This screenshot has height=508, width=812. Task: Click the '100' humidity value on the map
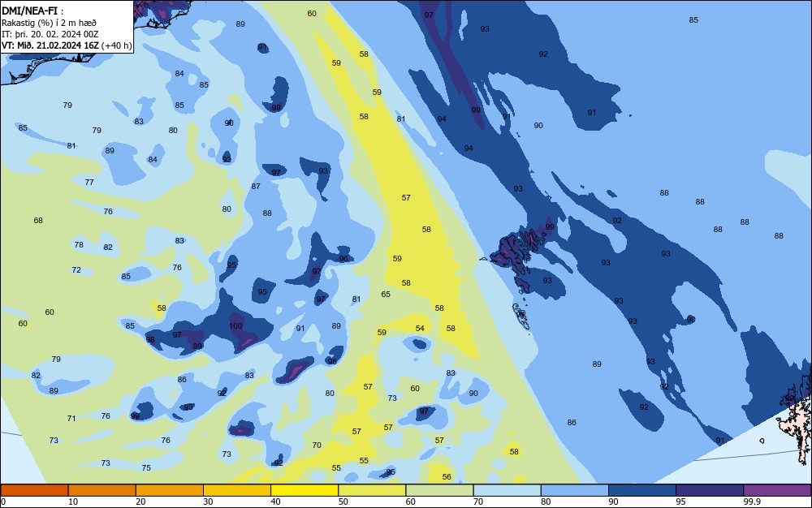coord(235,325)
